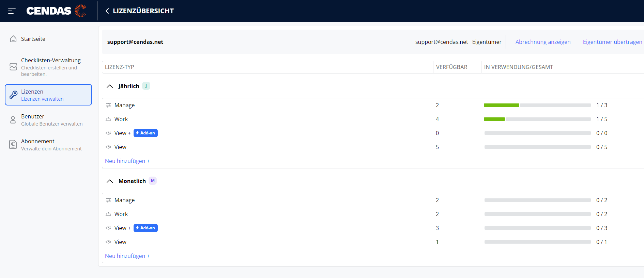
Task: Click Abrechnung anzeigen link
Action: 543,42
